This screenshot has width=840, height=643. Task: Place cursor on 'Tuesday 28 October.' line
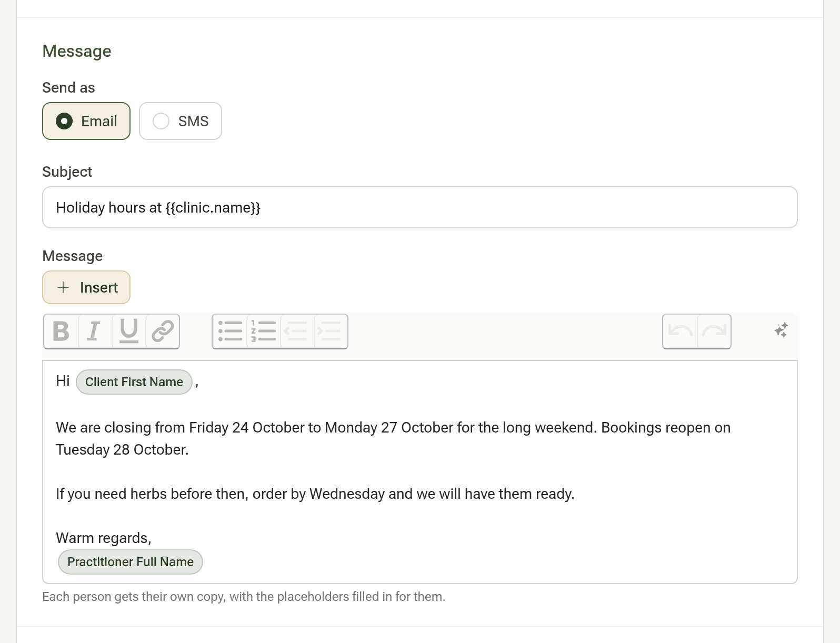[122, 449]
